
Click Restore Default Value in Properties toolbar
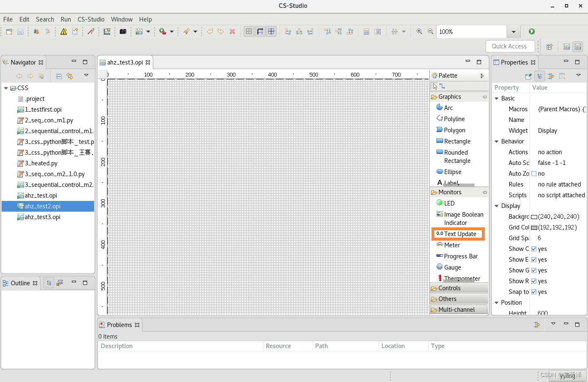tap(562, 76)
